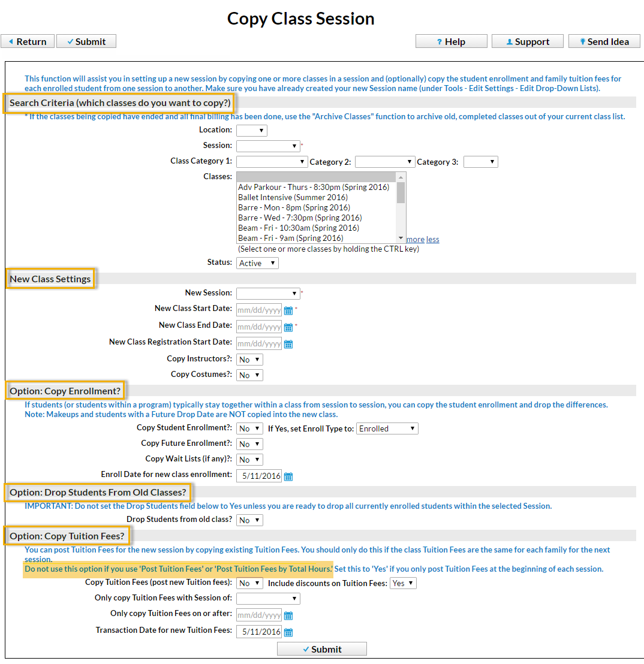Open calendar for New Class Registration Start Date

tap(288, 344)
